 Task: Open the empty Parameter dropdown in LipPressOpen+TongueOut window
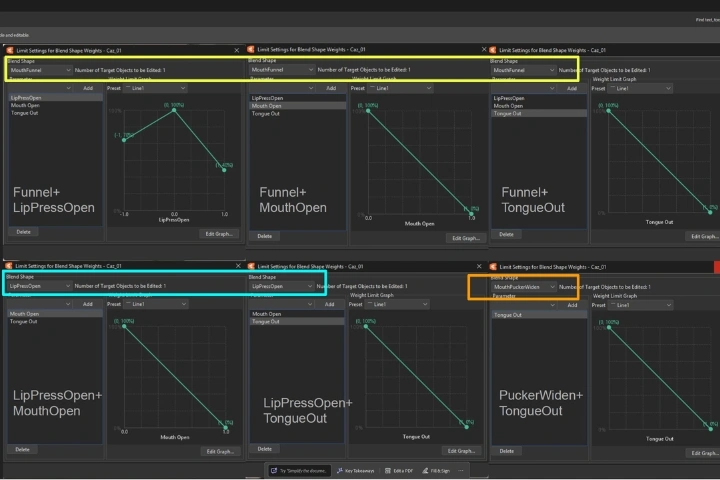point(282,305)
